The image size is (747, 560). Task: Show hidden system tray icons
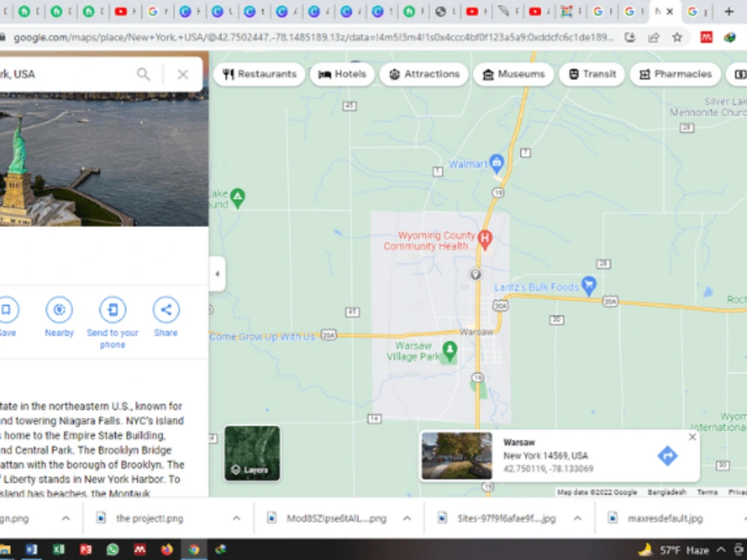(722, 550)
